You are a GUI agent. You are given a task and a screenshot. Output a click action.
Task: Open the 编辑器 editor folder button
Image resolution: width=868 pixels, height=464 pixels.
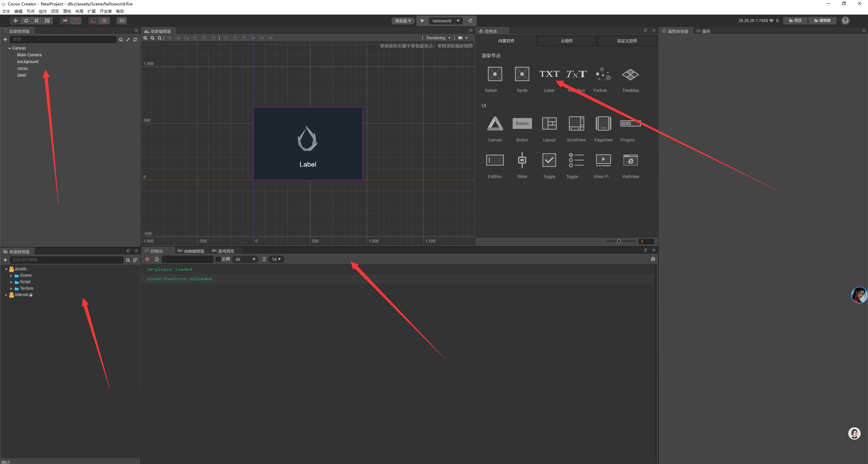pos(822,21)
